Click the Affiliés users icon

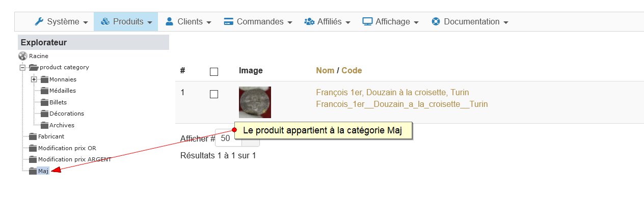coord(309,22)
